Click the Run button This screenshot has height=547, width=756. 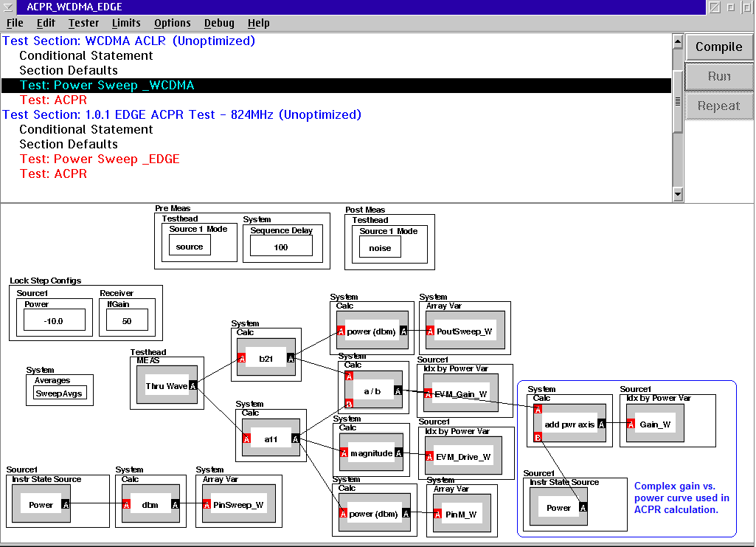(x=718, y=76)
